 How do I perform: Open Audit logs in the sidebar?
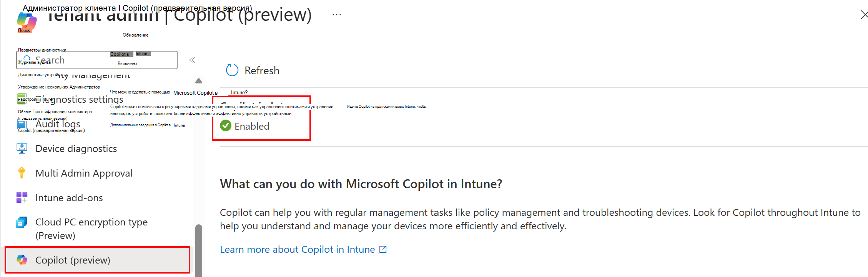coord(58,124)
